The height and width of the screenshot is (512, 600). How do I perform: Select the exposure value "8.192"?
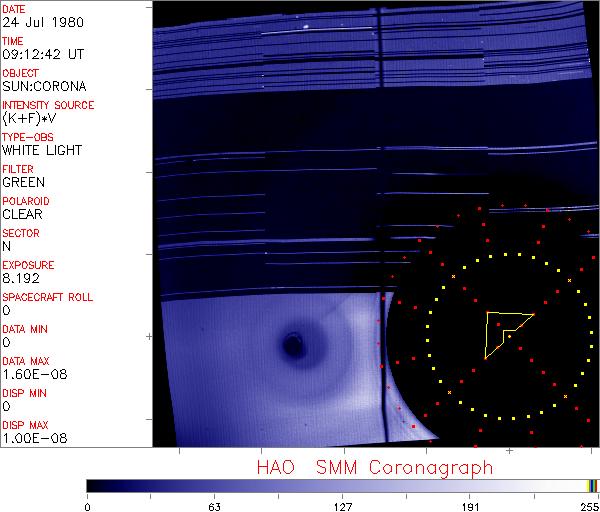pos(19,278)
